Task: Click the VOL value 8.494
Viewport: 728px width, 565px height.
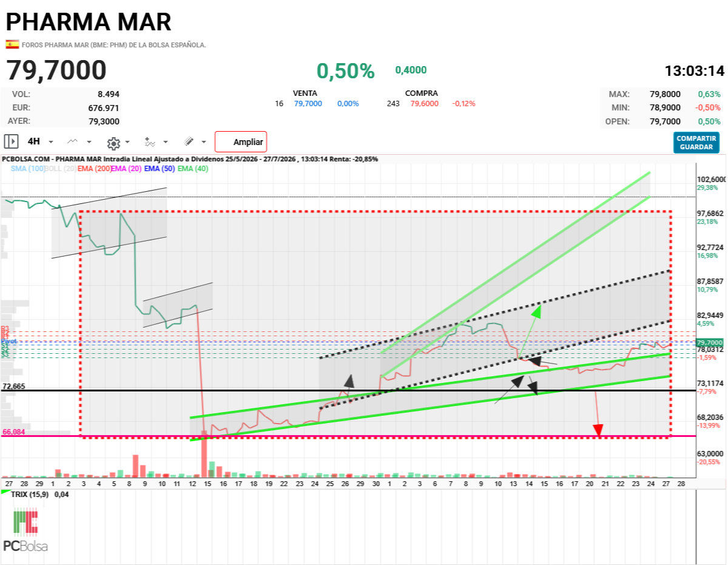Action: click(109, 94)
